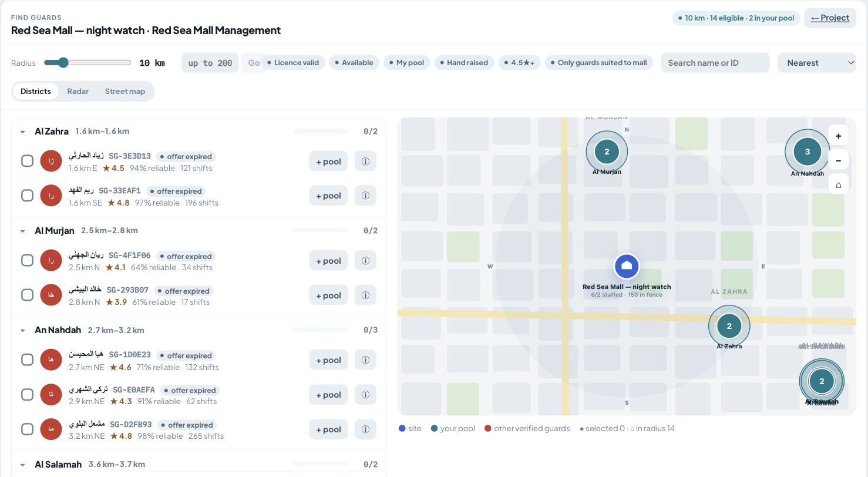Add guard SG-293B07 to pool
The image size is (868, 477).
[328, 295]
